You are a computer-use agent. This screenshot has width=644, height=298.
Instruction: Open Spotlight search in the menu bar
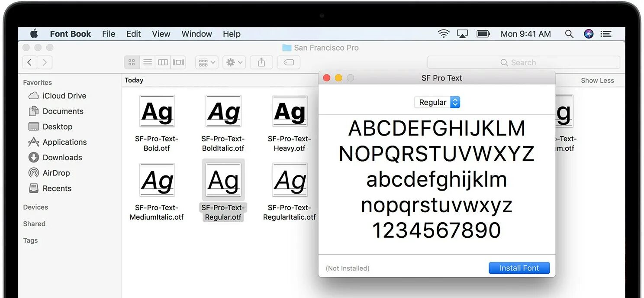coord(569,34)
